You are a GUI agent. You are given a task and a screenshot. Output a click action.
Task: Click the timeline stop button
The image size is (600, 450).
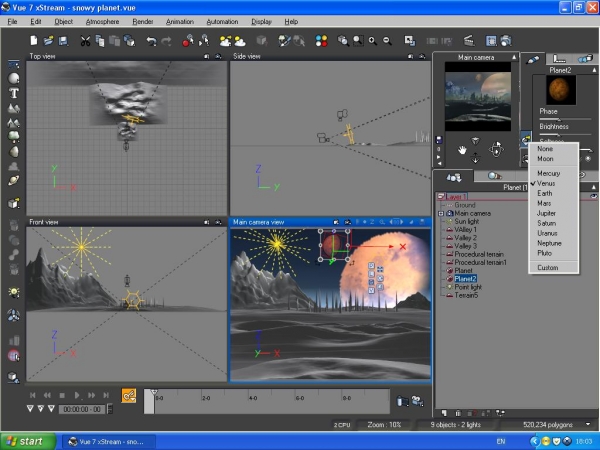pyautogui.click(x=62, y=395)
